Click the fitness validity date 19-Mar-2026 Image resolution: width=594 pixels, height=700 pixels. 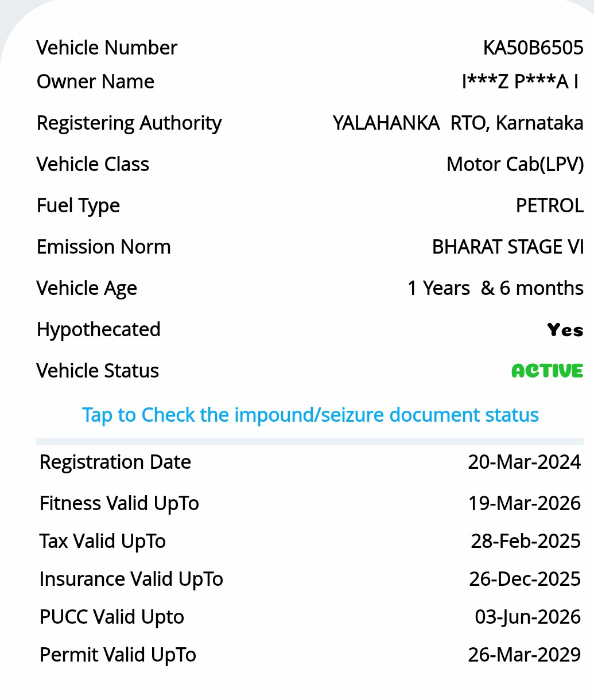tap(524, 504)
